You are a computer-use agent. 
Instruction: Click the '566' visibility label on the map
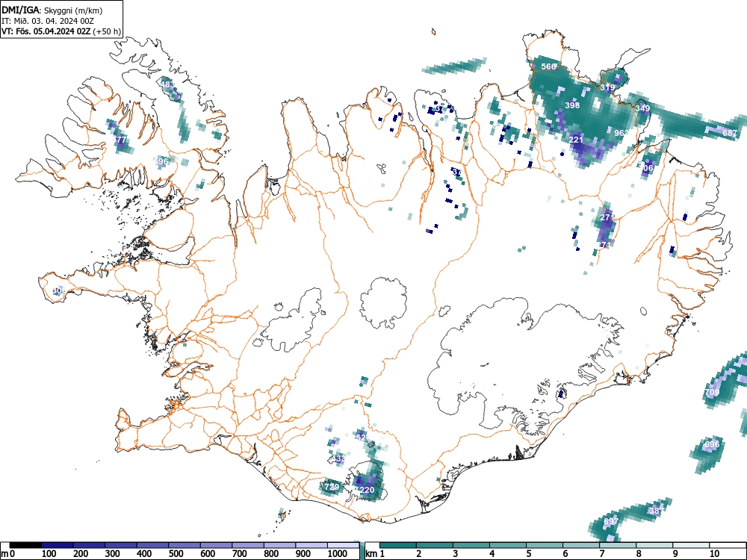[x=549, y=66]
